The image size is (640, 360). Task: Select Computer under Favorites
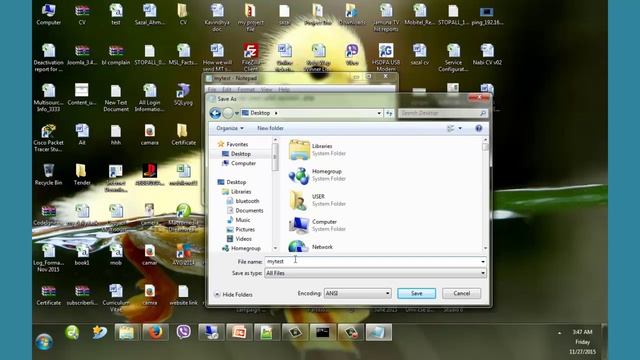coord(239,163)
